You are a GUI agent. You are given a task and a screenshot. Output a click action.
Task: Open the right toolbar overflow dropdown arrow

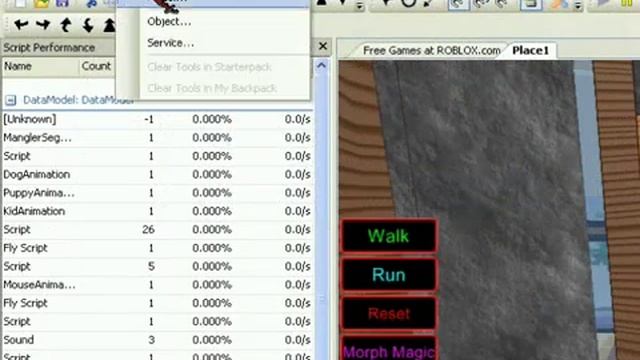coord(578,6)
